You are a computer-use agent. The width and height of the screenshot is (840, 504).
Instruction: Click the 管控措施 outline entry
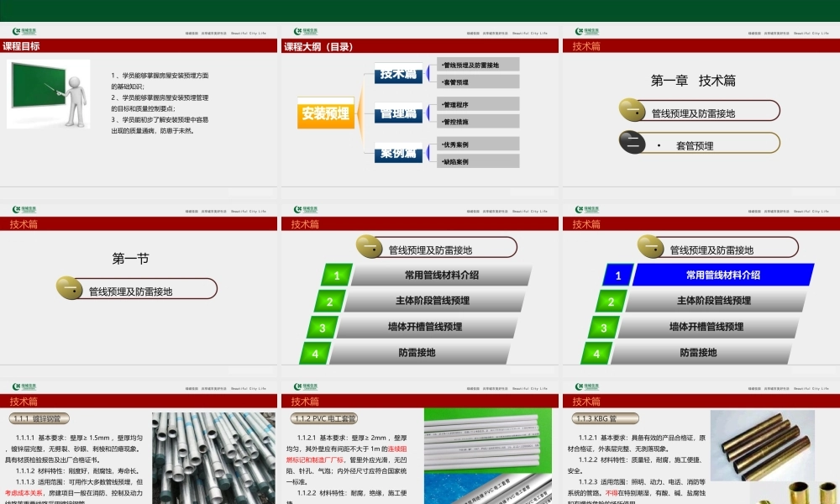[478, 122]
